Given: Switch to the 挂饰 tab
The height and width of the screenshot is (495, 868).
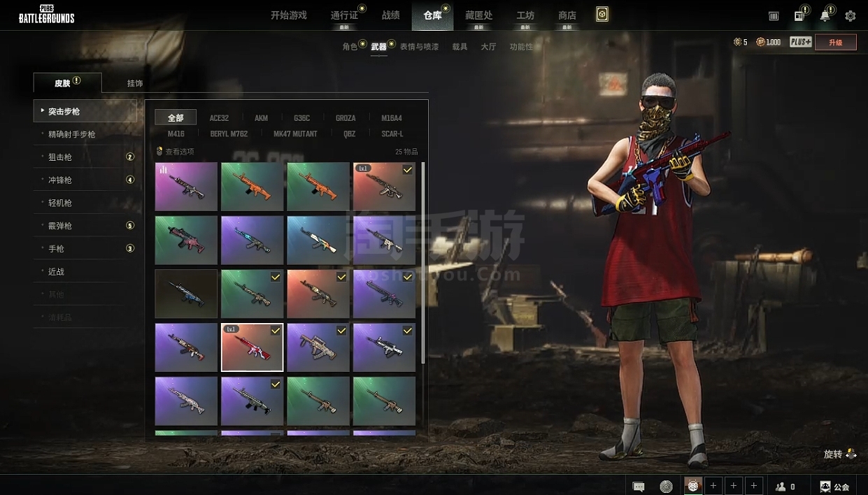Looking at the screenshot, I should click(x=135, y=83).
